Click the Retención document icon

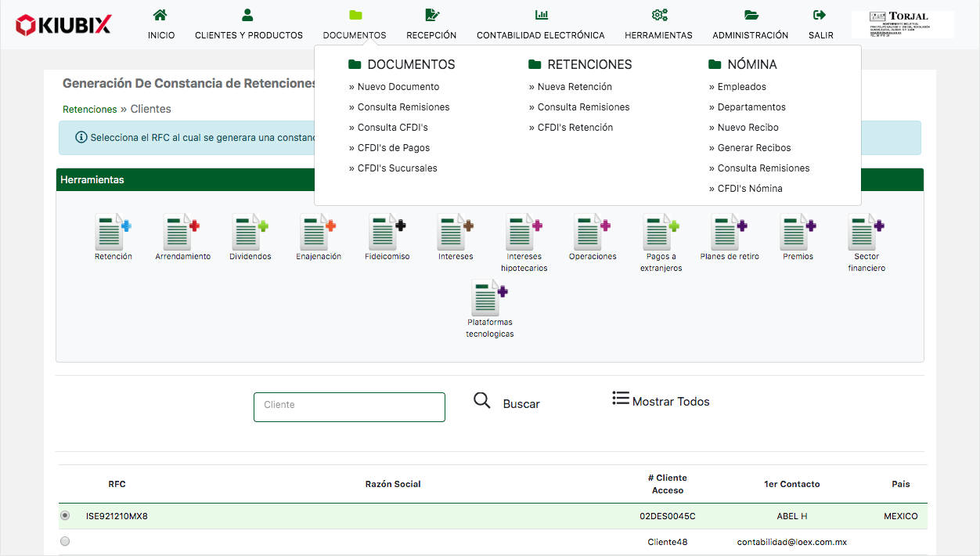(113, 233)
